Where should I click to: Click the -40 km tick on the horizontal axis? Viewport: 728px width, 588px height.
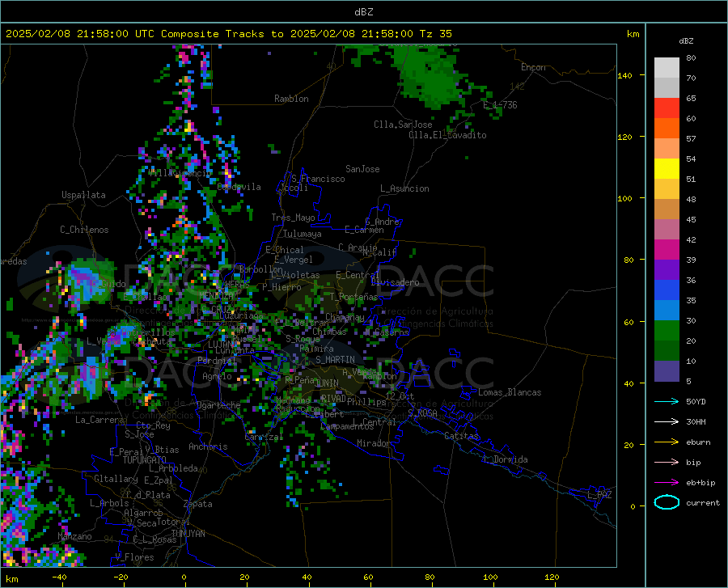pyautogui.click(x=59, y=577)
